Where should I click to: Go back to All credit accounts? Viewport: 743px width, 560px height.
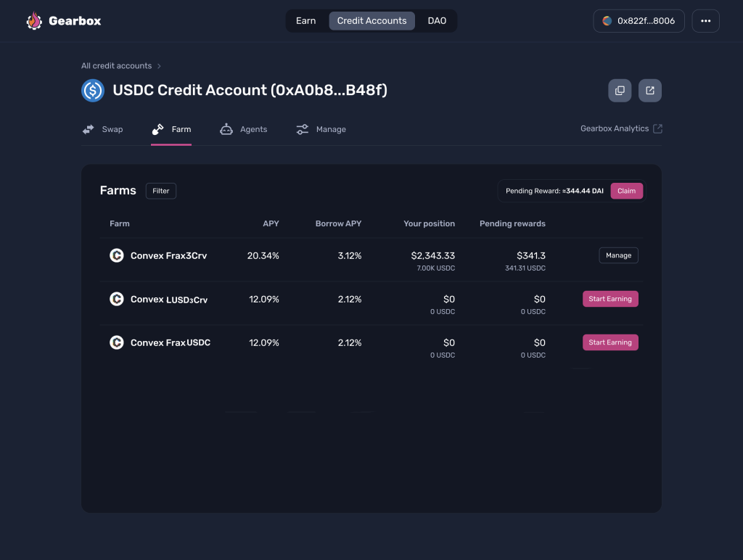pos(117,66)
